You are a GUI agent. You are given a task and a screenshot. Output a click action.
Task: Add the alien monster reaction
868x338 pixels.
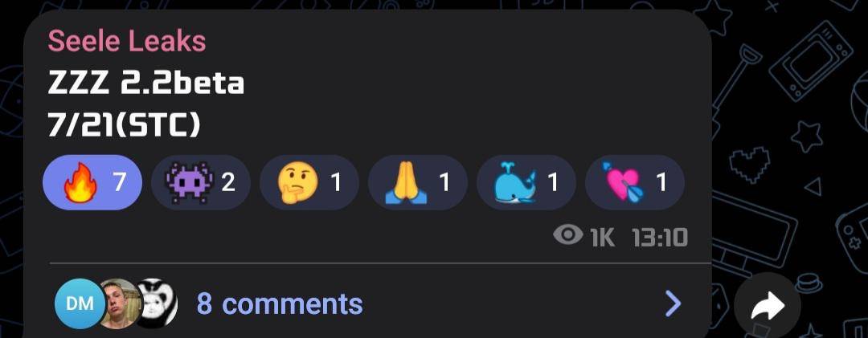coord(201,182)
